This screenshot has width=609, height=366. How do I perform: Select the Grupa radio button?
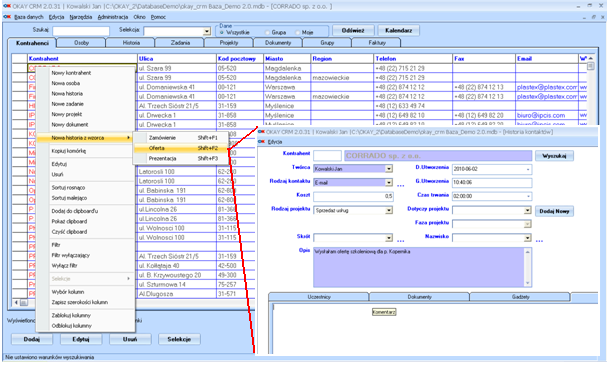268,33
